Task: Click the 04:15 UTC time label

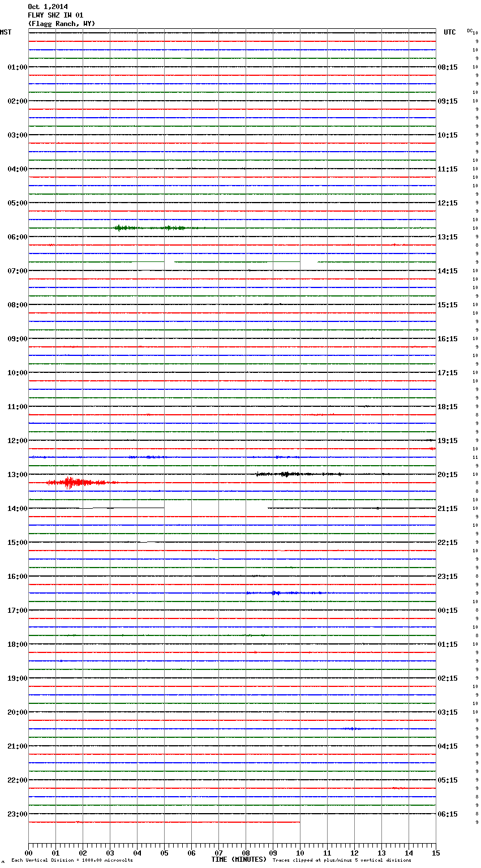Action: coord(448,746)
